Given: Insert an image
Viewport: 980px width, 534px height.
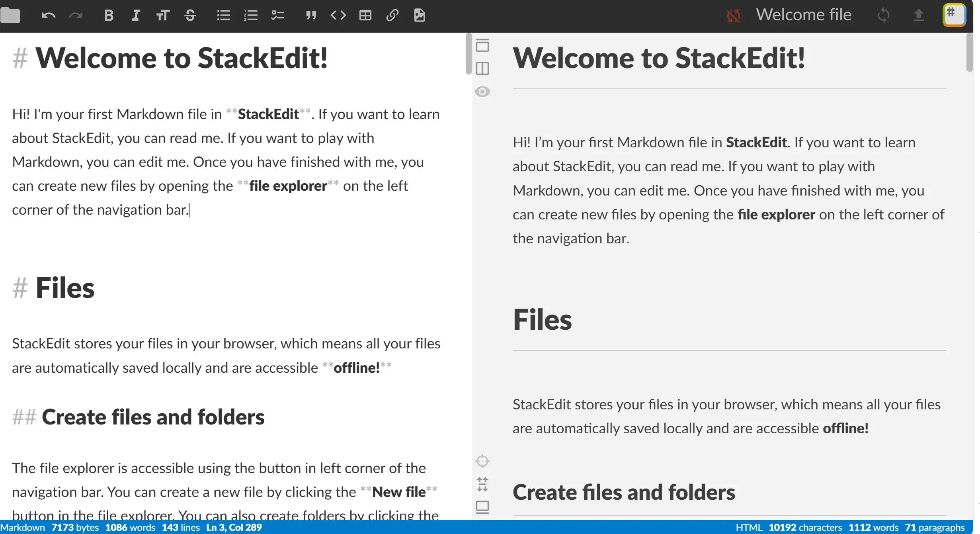Looking at the screenshot, I should 420,16.
